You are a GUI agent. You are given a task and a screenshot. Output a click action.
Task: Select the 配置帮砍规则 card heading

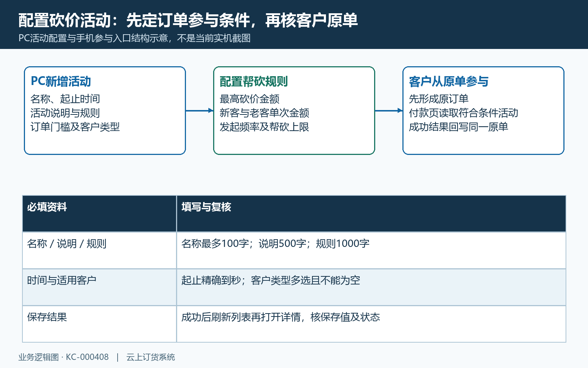coord(254,81)
